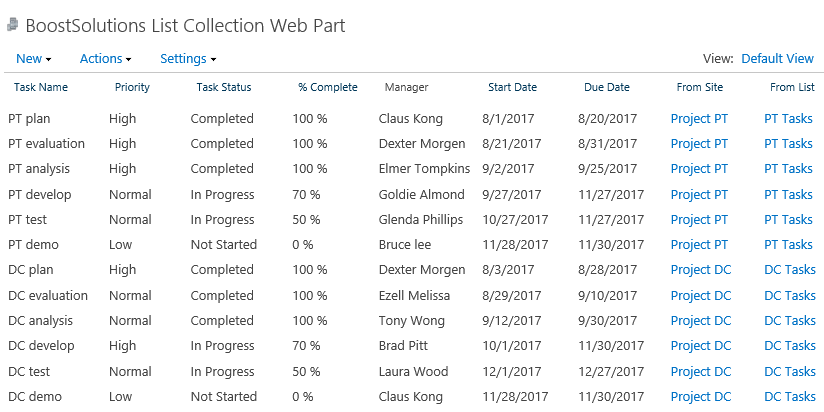Sort by Priority column header
This screenshot has width=824, height=412.
(132, 87)
